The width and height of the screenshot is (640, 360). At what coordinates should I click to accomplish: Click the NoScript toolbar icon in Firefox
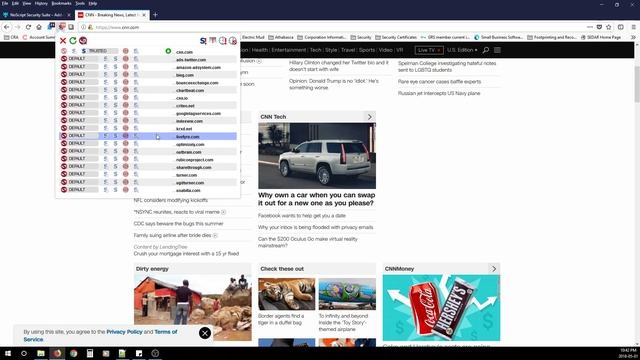61,27
